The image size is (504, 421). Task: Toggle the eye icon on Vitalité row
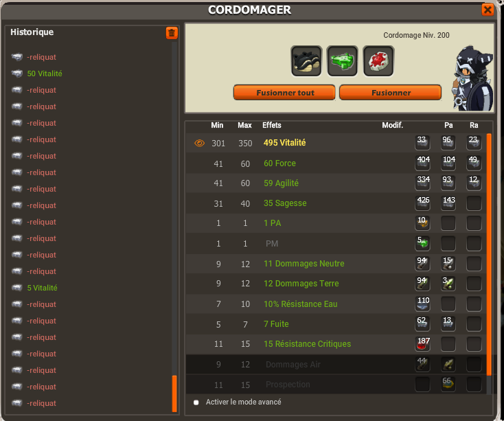click(199, 143)
